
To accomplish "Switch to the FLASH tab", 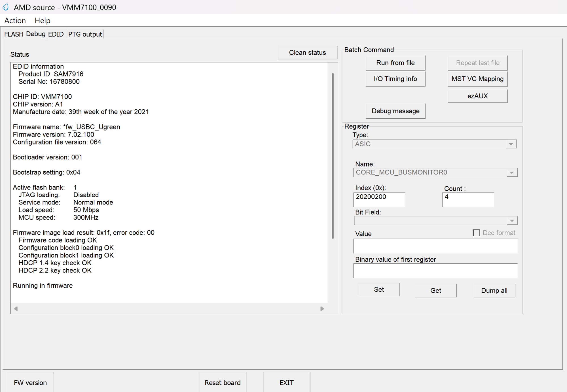I will coord(14,34).
